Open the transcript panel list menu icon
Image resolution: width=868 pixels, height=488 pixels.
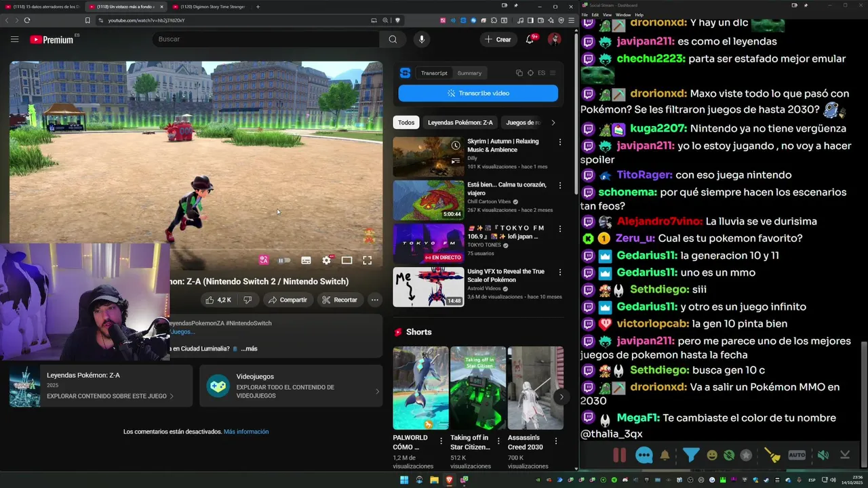[553, 73]
